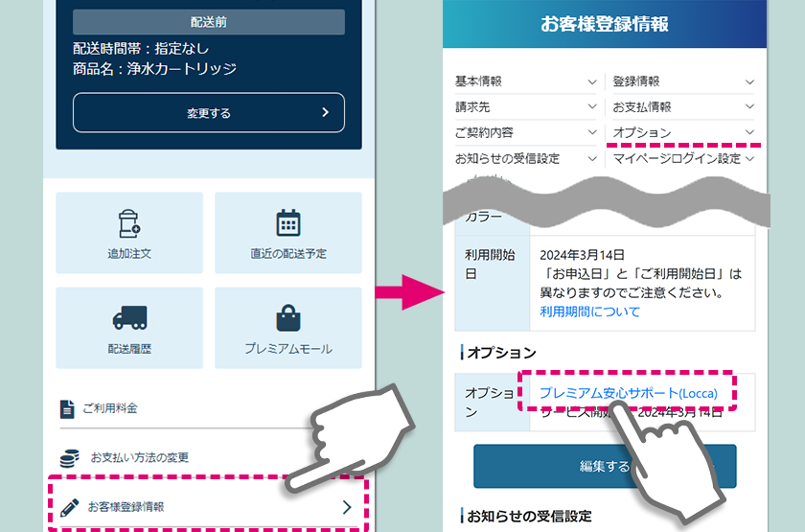Click the ご利用料金 document icon
Viewport: 805px width, 532px height.
pyautogui.click(x=67, y=409)
